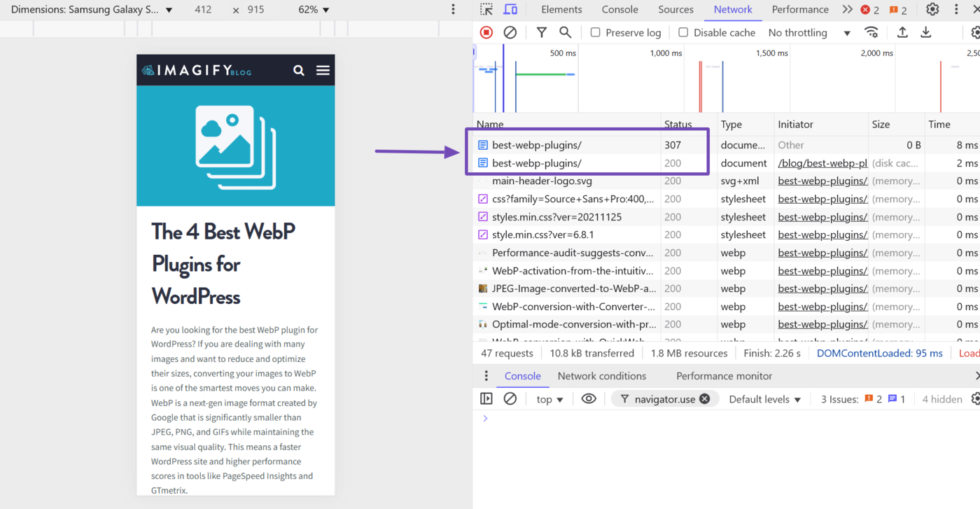Open the Default levels dropdown

click(x=764, y=399)
